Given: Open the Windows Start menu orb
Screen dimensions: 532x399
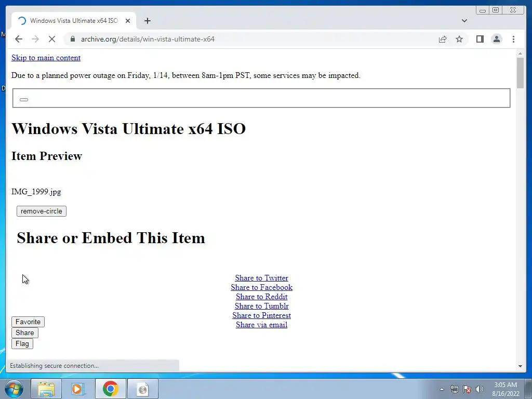Looking at the screenshot, I should 14,389.
